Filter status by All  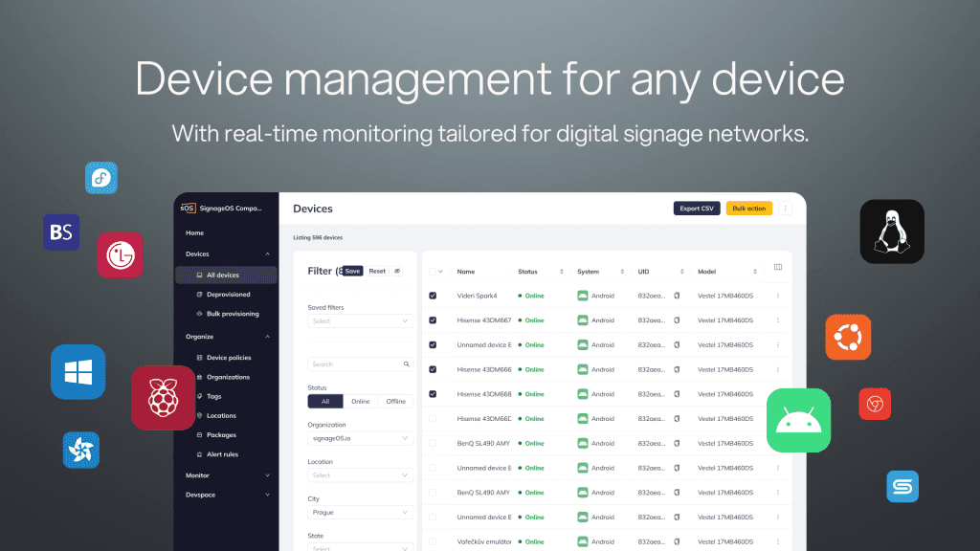pos(325,402)
